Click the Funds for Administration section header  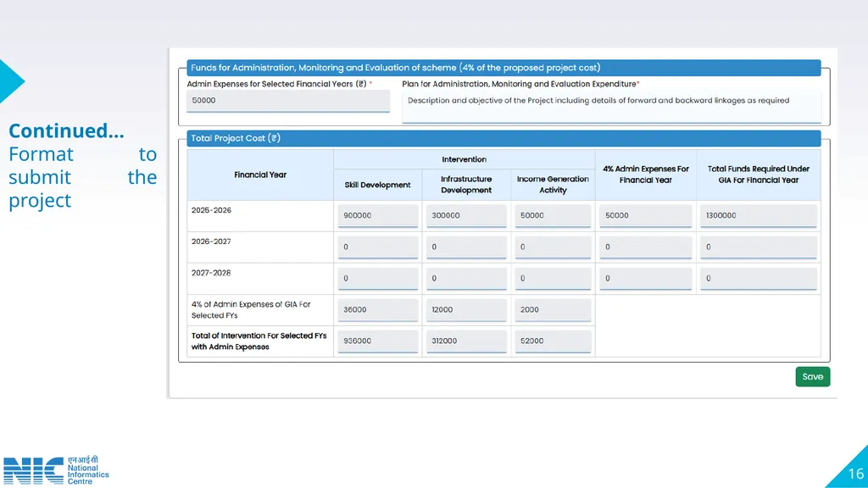point(504,68)
